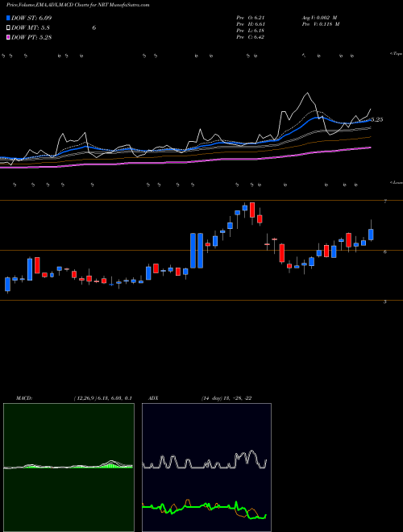This screenshot has height=532, width=403.
Task: Select the 'Pre L: 6.18' value
Action: point(251,31)
